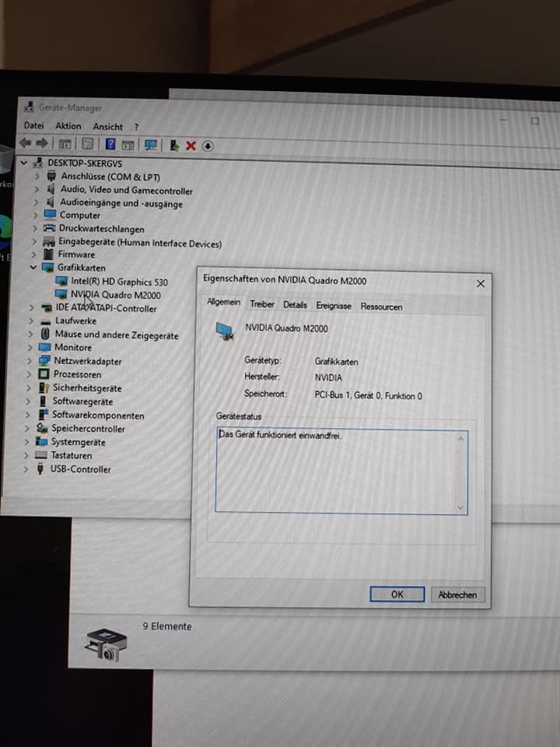
Task: Click the red X uninstall device icon
Action: click(191, 146)
